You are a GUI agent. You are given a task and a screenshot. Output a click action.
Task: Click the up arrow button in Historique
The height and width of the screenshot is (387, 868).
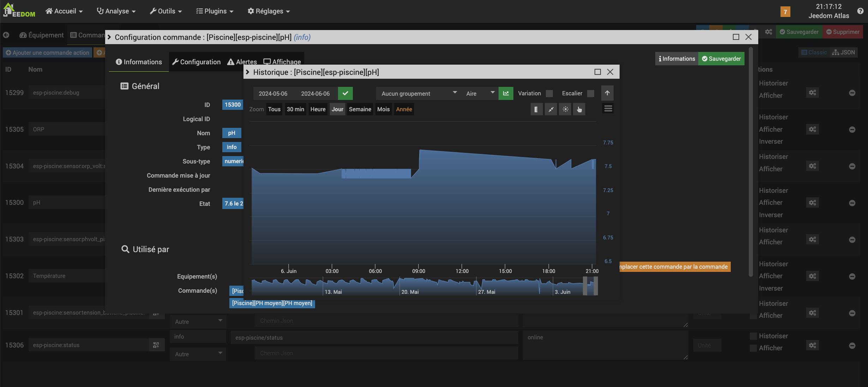(x=607, y=93)
